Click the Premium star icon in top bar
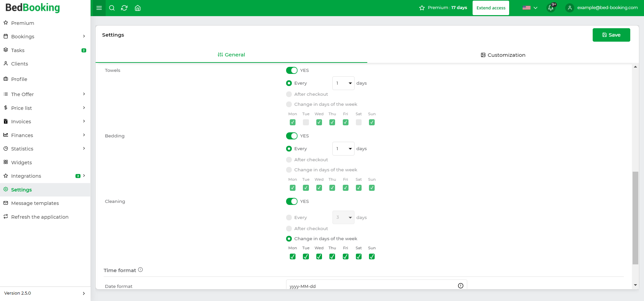Image resolution: width=644 pixels, height=301 pixels. pyautogui.click(x=422, y=8)
